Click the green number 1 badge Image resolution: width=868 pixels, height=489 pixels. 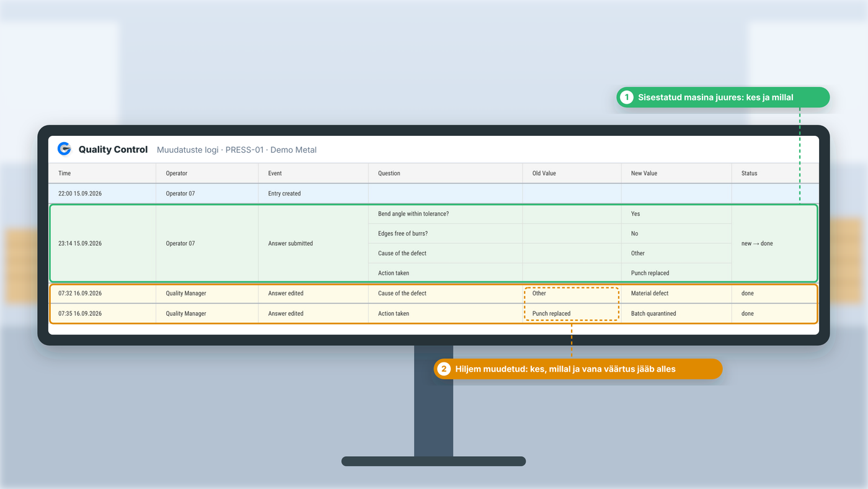click(626, 97)
